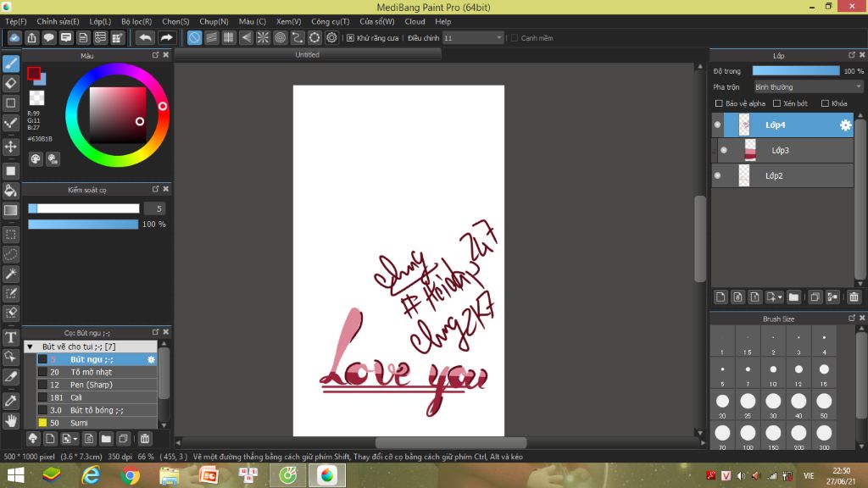This screenshot has width=868, height=488.
Task: Select the Bucket fill tool
Action: (x=11, y=191)
